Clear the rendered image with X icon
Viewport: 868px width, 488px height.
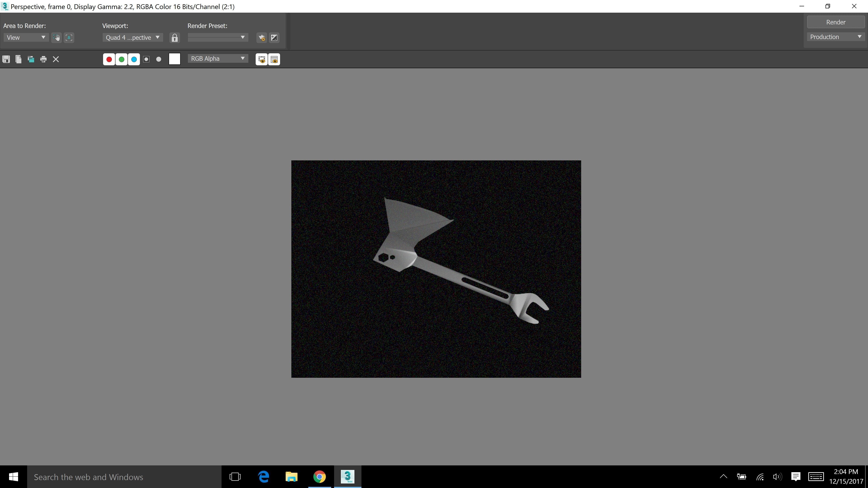pos(56,59)
